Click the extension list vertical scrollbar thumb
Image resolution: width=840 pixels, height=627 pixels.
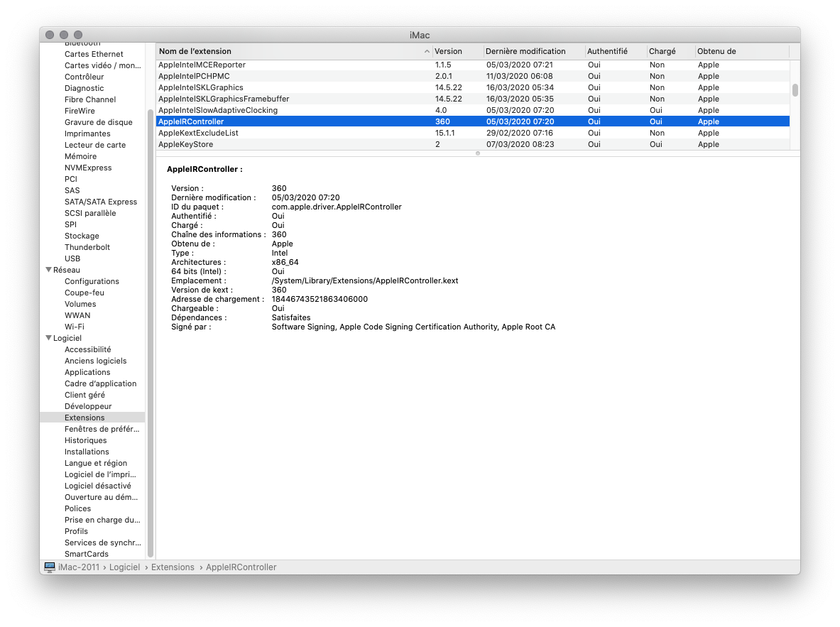coord(795,89)
